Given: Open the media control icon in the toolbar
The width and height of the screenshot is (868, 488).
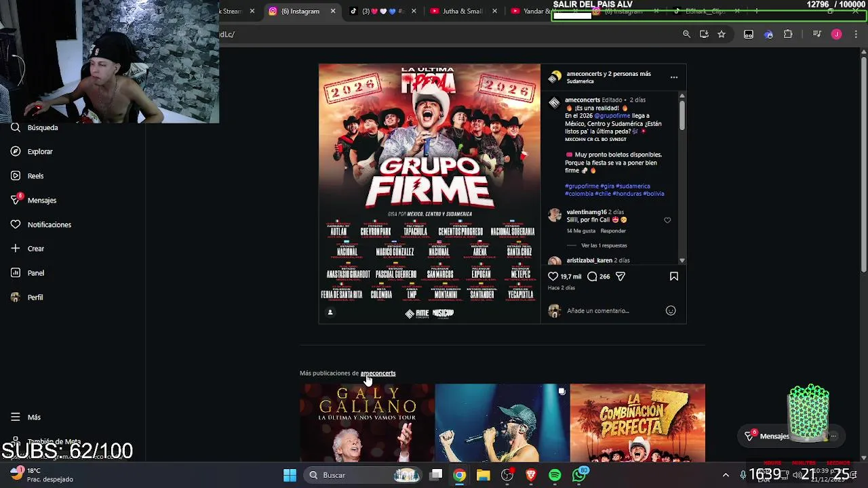Looking at the screenshot, I should coord(817,34).
